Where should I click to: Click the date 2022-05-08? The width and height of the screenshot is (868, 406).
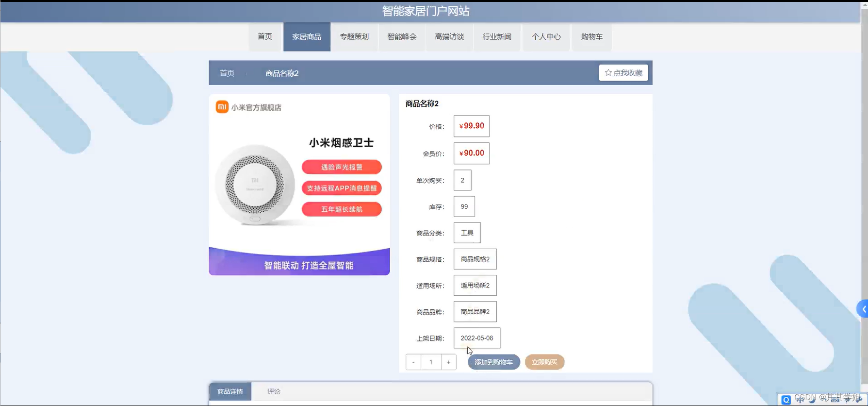coord(477,338)
